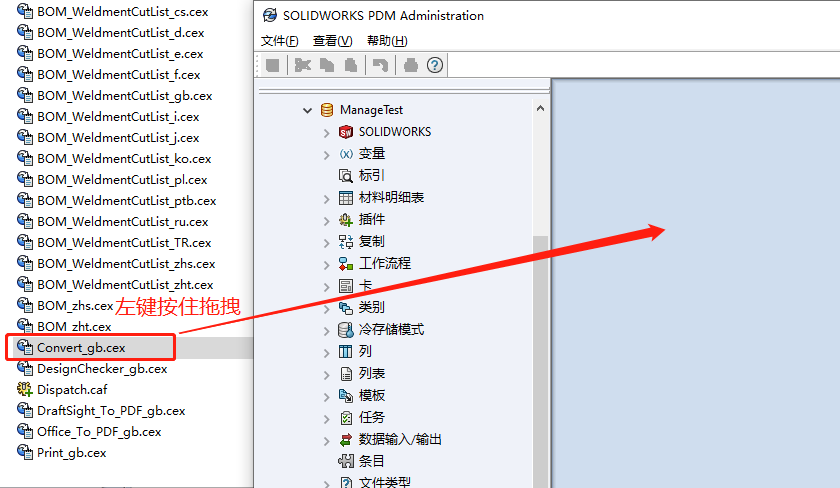840x488 pixels.
Task: Click the 插件 add-ins icon
Action: click(346, 220)
